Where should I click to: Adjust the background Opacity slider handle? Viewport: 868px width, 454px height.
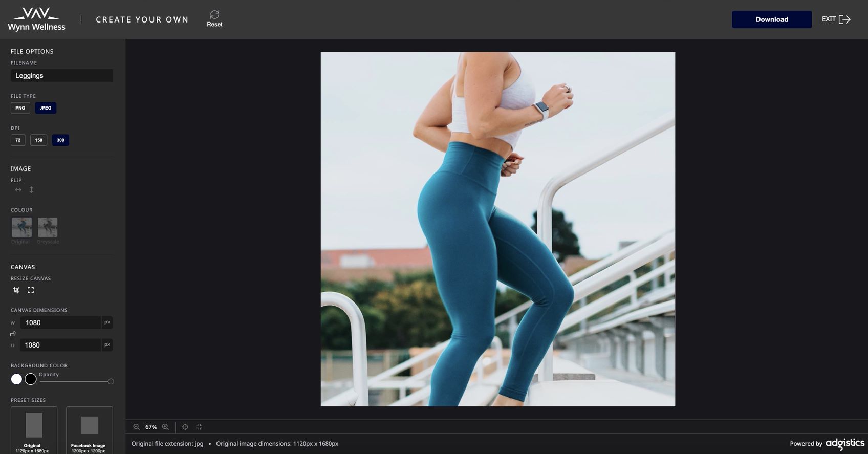coord(111,381)
